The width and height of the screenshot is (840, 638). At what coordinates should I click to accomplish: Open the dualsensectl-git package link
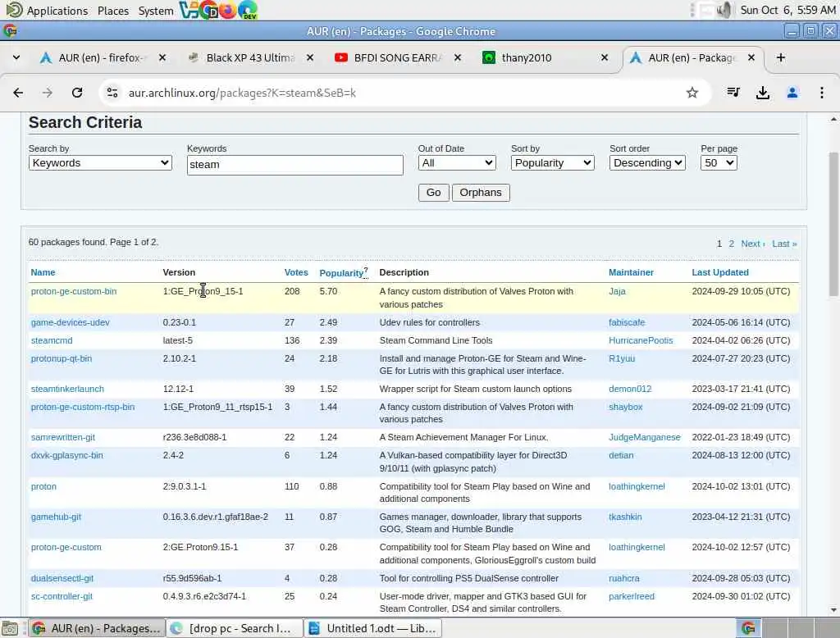pos(62,578)
